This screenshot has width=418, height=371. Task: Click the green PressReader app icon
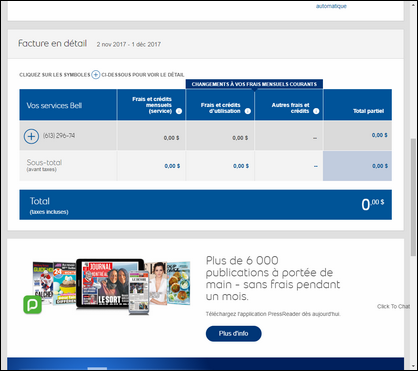[x=32, y=304]
